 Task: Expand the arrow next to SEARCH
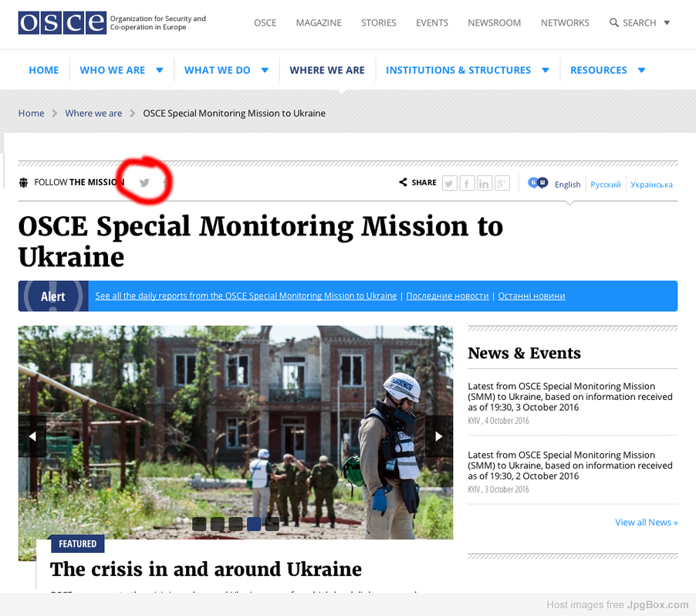point(667,22)
